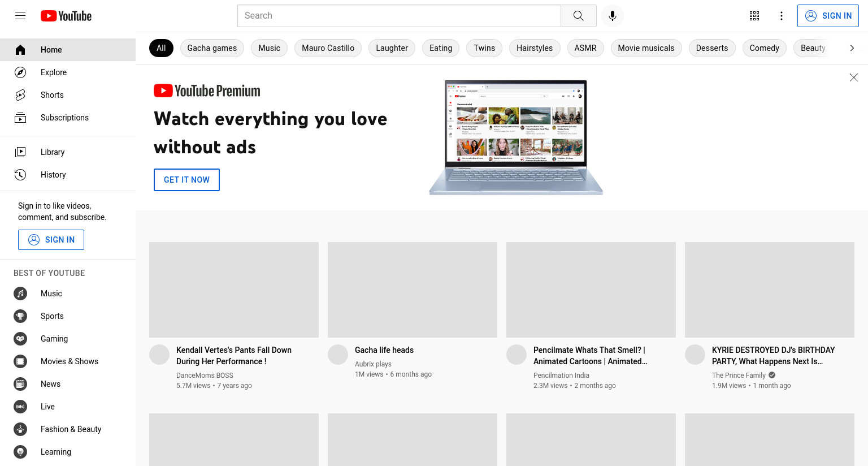Click the History clock icon
Image resolution: width=868 pixels, height=466 pixels.
click(x=20, y=175)
